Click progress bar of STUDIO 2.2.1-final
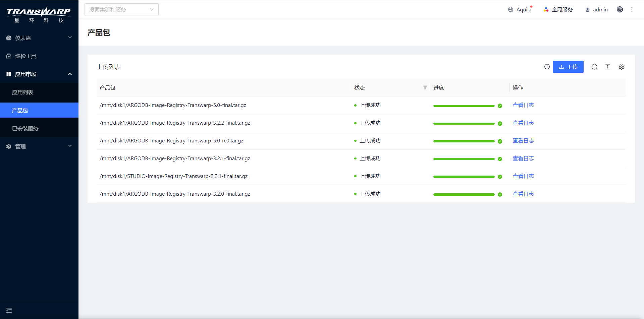 464,177
